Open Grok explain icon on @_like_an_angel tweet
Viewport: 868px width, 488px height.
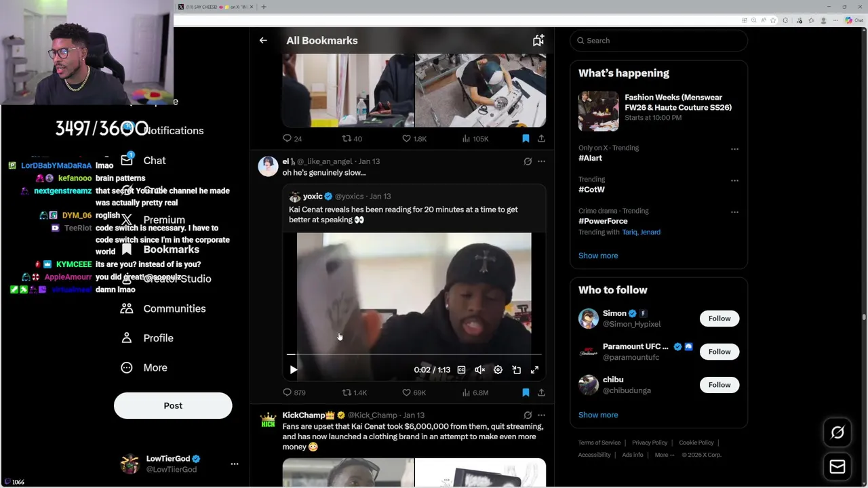pos(528,161)
